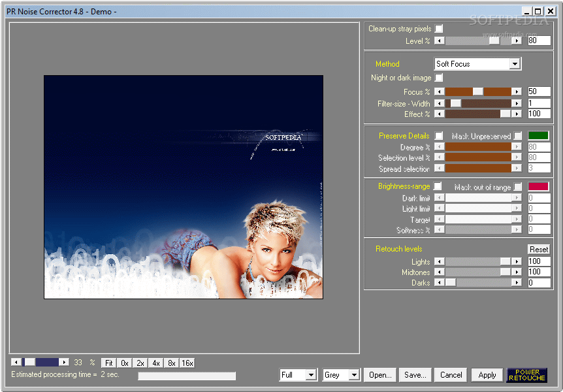Set zoom to 16x
The width and height of the screenshot is (563, 392).
coord(187,363)
